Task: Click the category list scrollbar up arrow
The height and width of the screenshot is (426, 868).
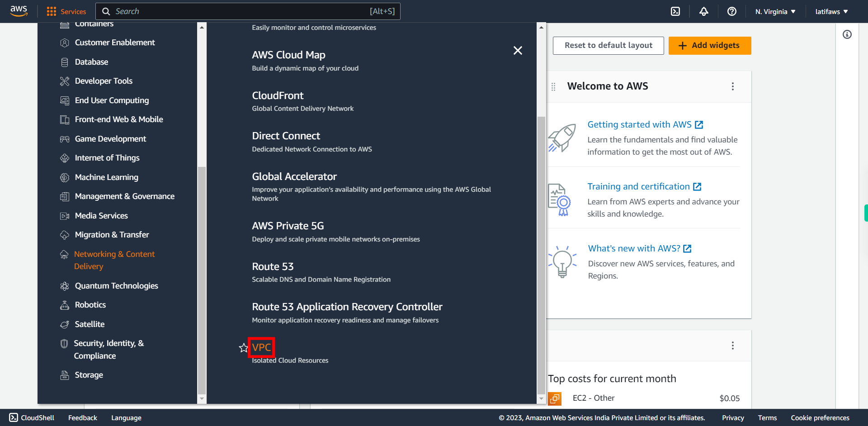Action: click(x=202, y=28)
